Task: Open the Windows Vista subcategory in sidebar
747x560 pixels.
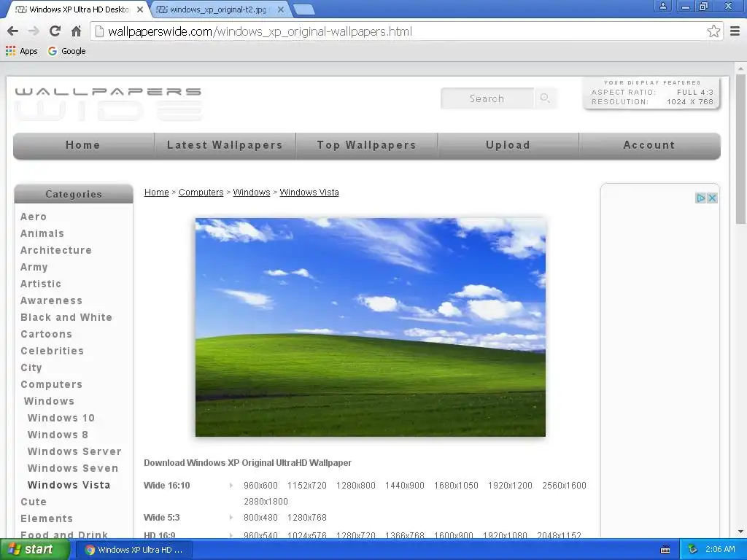Action: point(69,485)
